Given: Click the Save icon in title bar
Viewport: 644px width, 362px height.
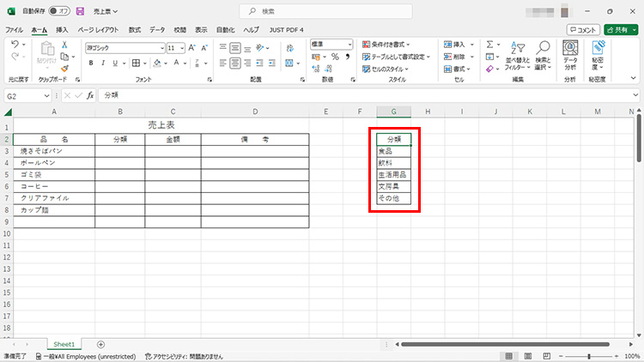Looking at the screenshot, I should point(80,11).
